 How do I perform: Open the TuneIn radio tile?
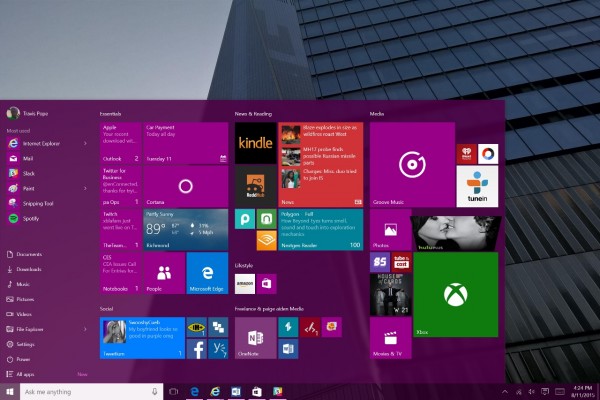point(477,186)
